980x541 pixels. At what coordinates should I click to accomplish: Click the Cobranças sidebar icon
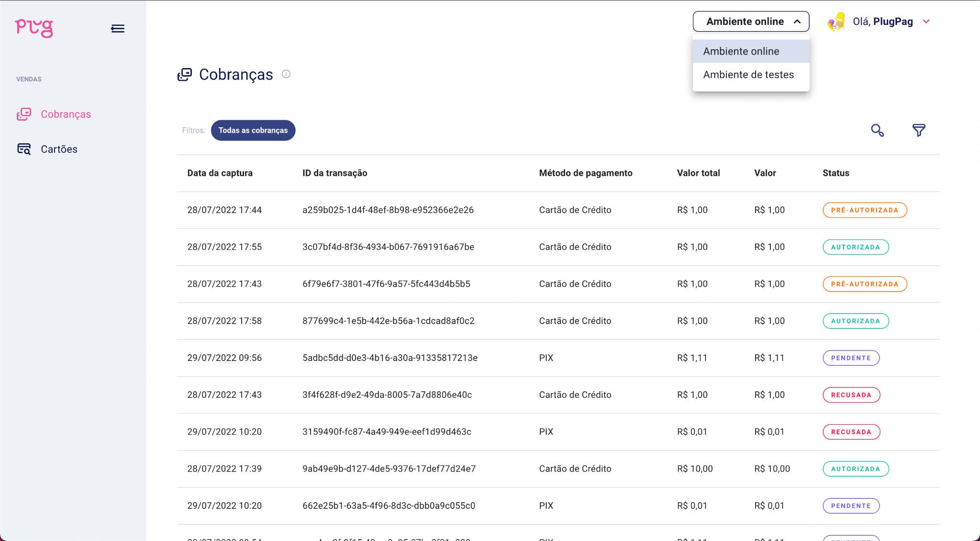tap(24, 114)
